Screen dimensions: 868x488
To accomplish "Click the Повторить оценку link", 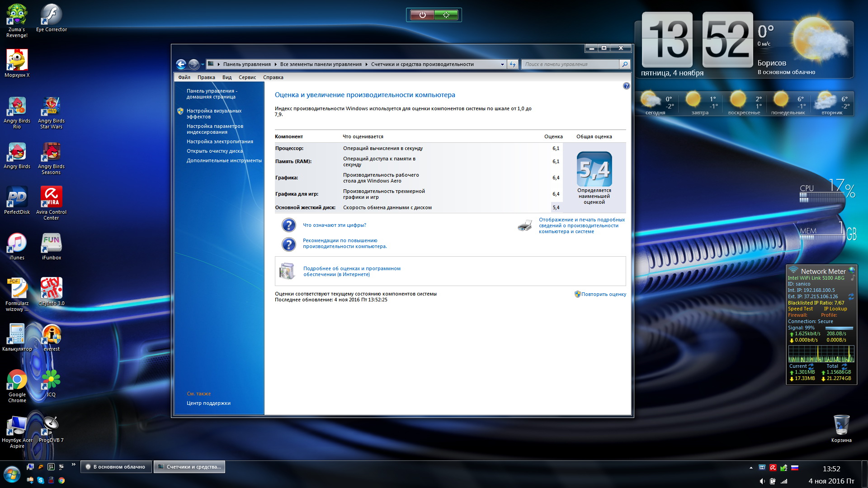I will pyautogui.click(x=604, y=294).
